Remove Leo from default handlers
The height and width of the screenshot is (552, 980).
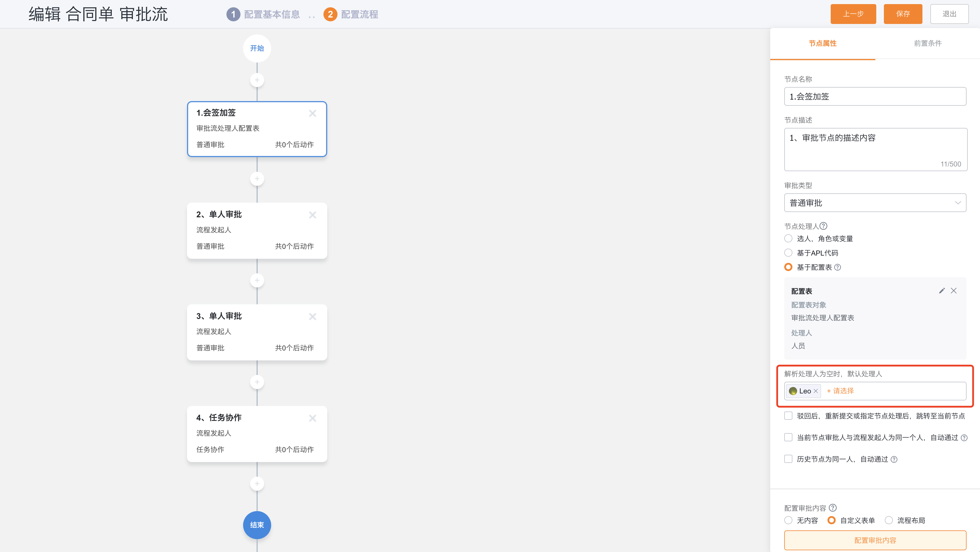(x=816, y=391)
